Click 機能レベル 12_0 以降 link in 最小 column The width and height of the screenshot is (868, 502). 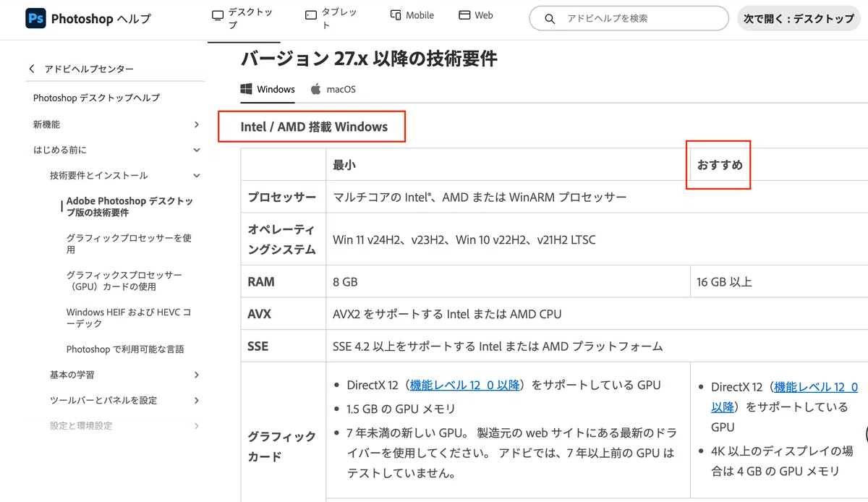tap(465, 385)
